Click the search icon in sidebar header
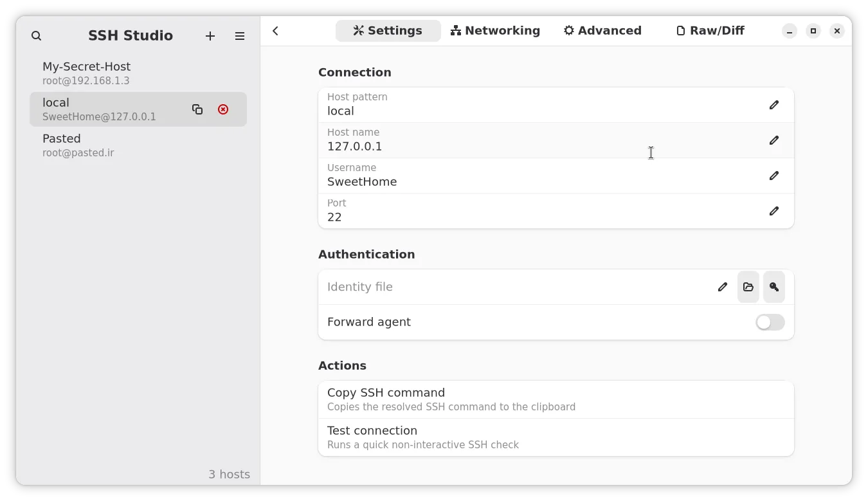The width and height of the screenshot is (868, 501). pyautogui.click(x=37, y=36)
